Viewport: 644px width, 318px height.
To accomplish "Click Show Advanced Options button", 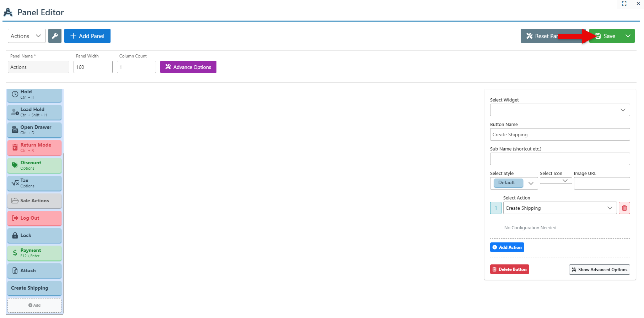I will point(599,270).
